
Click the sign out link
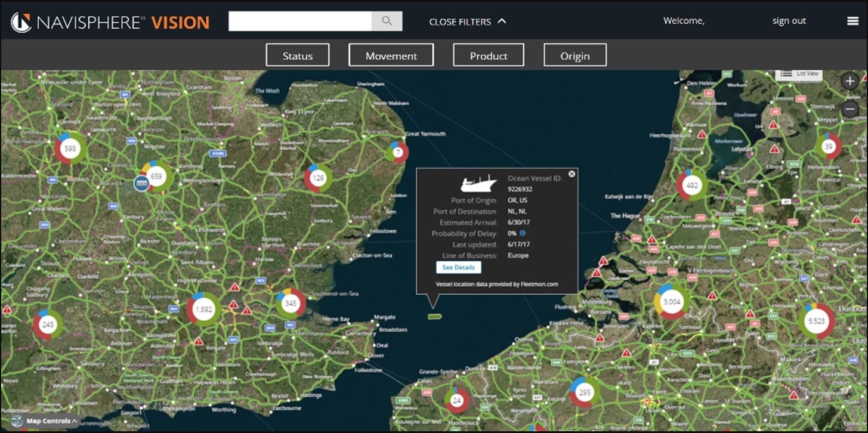pos(789,21)
